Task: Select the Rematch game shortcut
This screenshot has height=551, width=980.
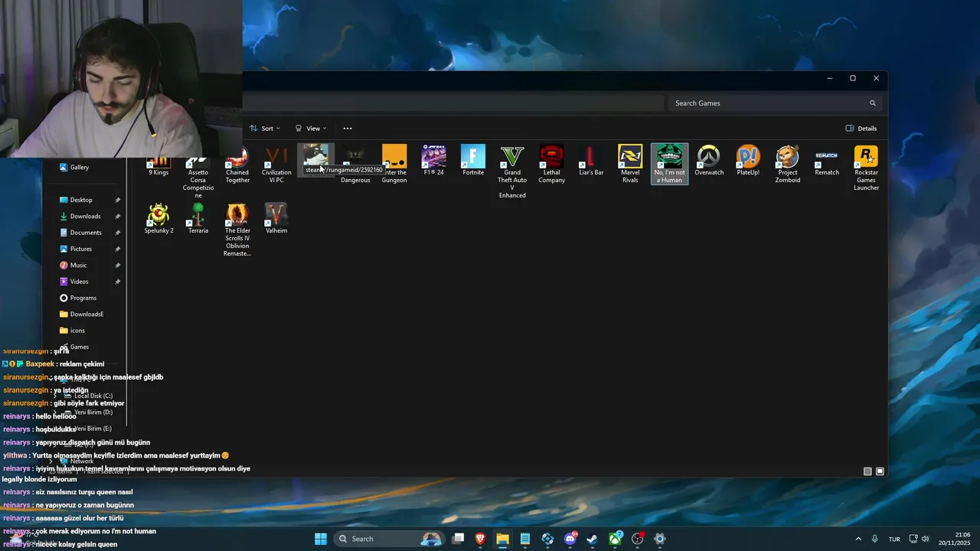Action: click(x=827, y=161)
